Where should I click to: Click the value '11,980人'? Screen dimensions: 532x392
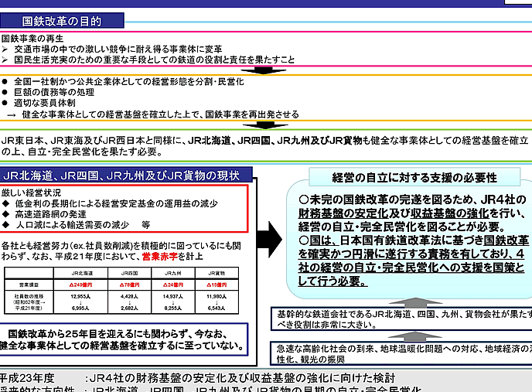pyautogui.click(x=217, y=296)
